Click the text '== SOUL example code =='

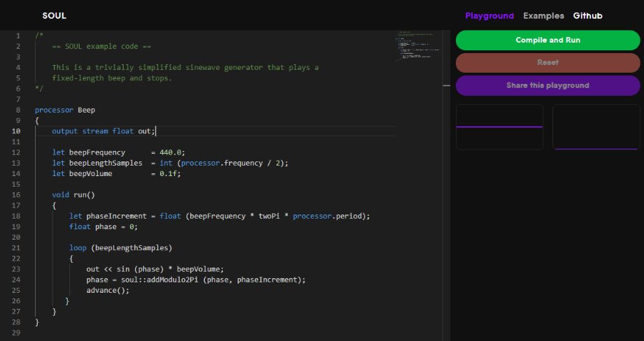[101, 46]
